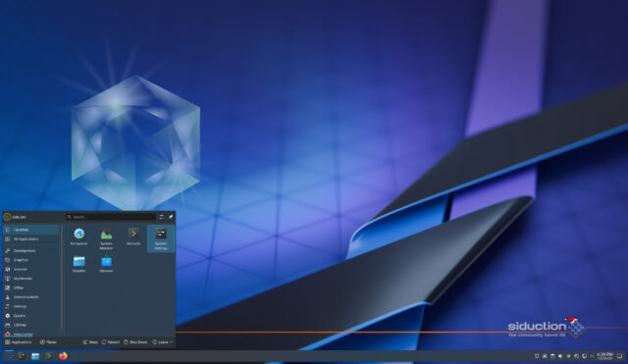628x364 pixels.
Task: Click the Restart button
Action: pos(111,342)
